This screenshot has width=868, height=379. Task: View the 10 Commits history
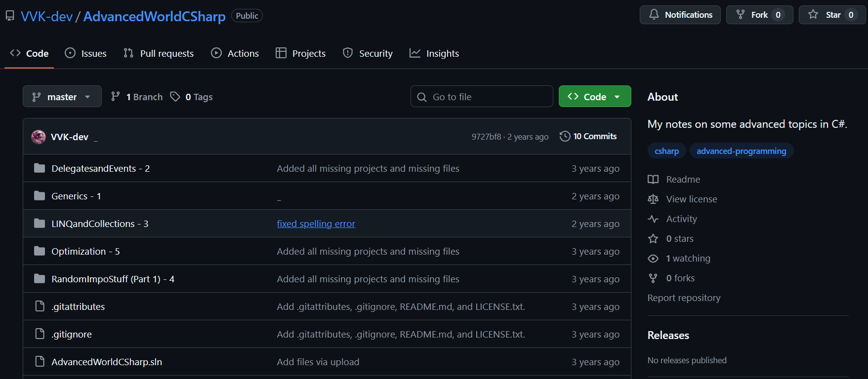pyautogui.click(x=588, y=136)
